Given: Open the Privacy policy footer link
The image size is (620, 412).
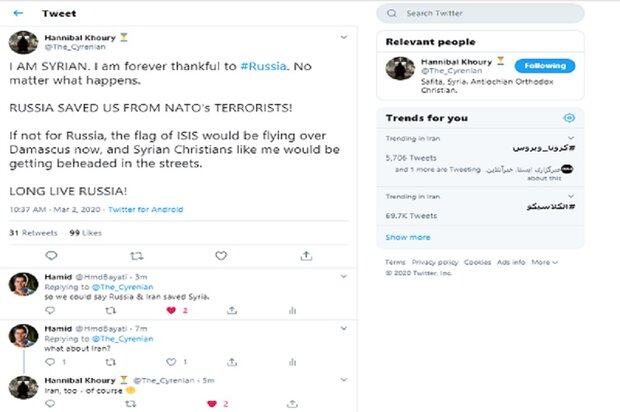Looking at the screenshot, I should pos(435,262).
